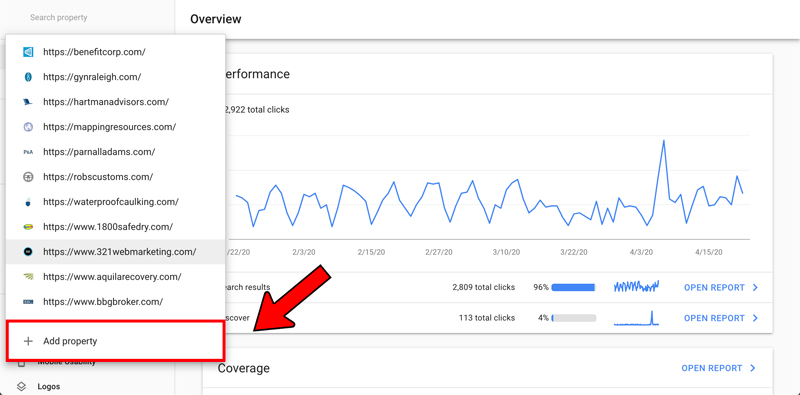Click the 96% search results progress bar
800x395 pixels.
coord(573,287)
